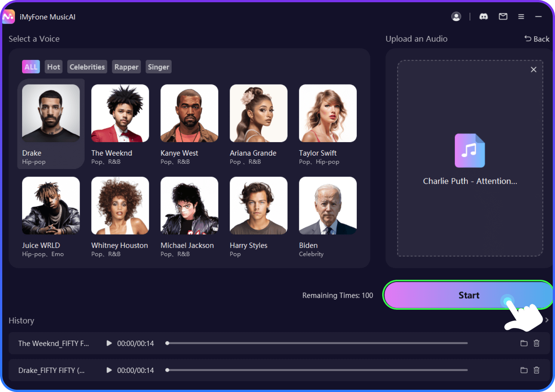Click the music file icon
The image size is (555, 392).
pyautogui.click(x=470, y=150)
